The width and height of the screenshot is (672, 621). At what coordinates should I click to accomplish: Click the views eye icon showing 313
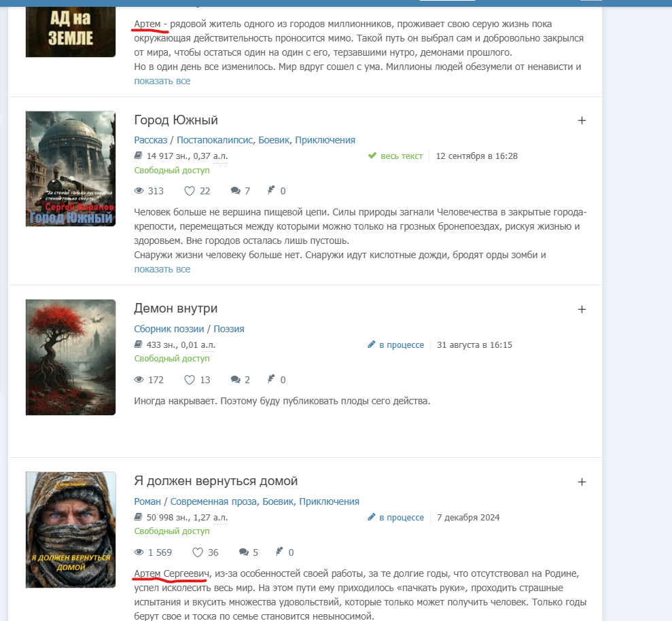139,191
